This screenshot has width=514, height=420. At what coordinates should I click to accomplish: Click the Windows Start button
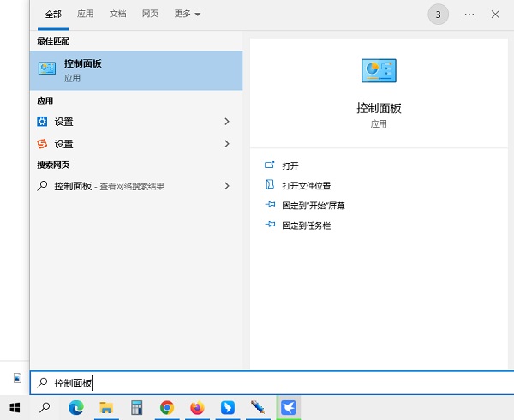pyautogui.click(x=15, y=407)
